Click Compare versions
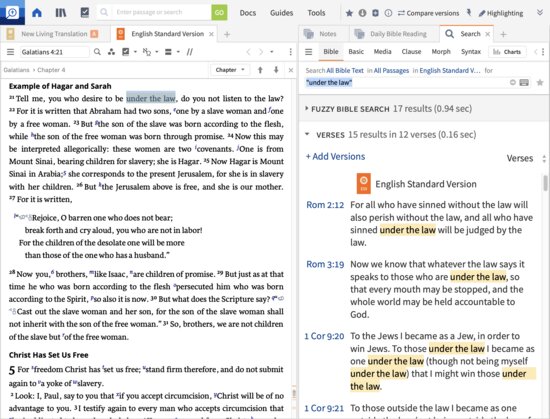This screenshot has height=419, width=550. [x=428, y=13]
